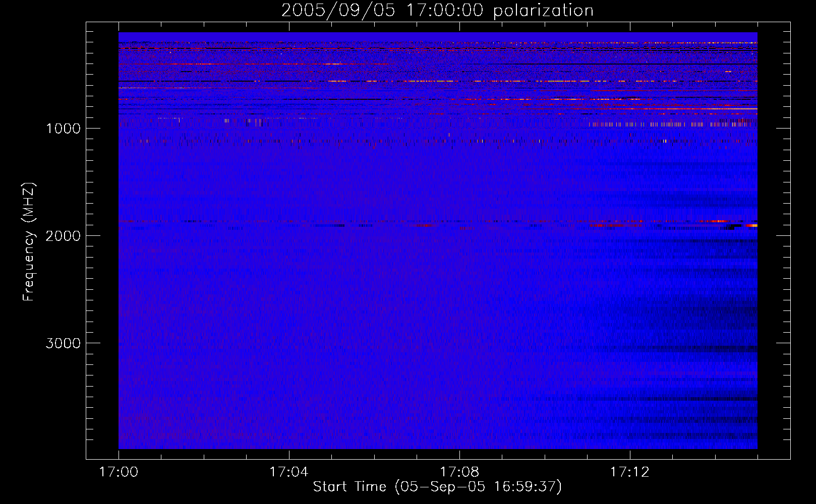Click the 'Frequency (MHZ)' axis label

29,242
